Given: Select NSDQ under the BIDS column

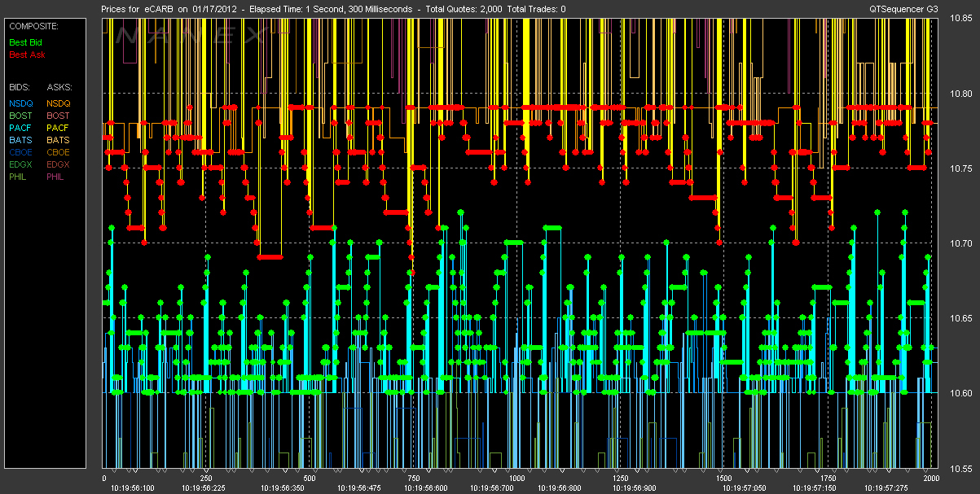Looking at the screenshot, I should click(22, 104).
